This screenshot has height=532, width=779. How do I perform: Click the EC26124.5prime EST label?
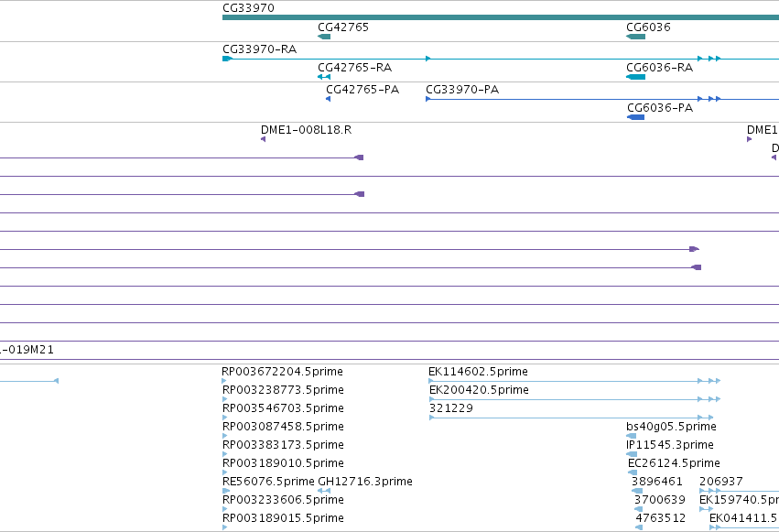click(674, 463)
